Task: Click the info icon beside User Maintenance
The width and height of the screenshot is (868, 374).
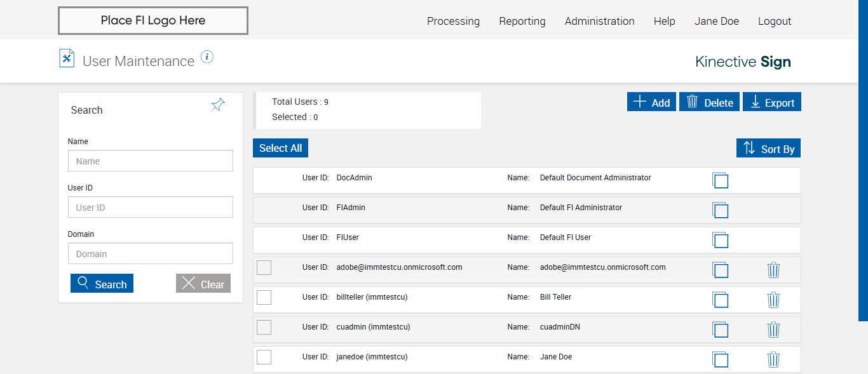Action: tap(207, 57)
